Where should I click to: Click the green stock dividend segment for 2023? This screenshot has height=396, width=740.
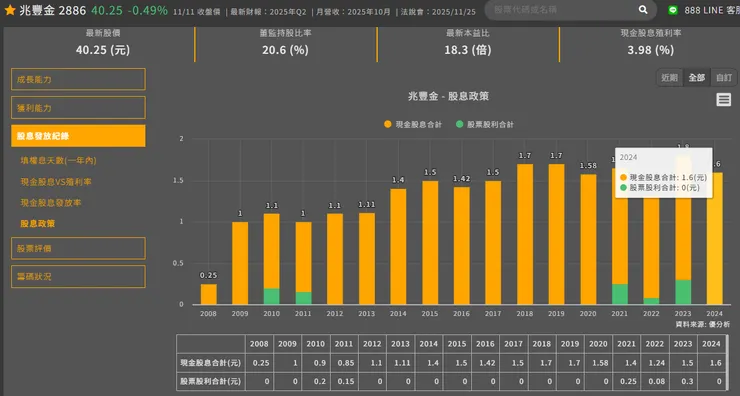[683, 292]
